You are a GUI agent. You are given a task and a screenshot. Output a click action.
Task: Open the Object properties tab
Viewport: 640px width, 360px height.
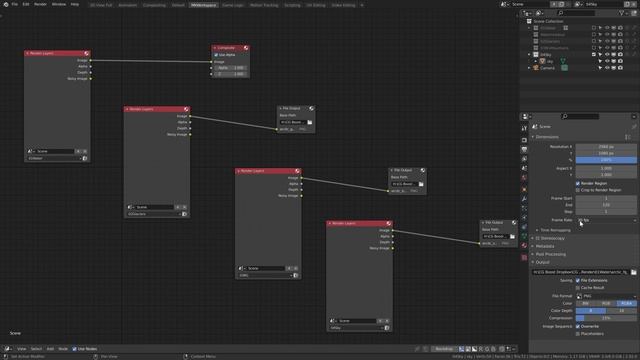524,189
